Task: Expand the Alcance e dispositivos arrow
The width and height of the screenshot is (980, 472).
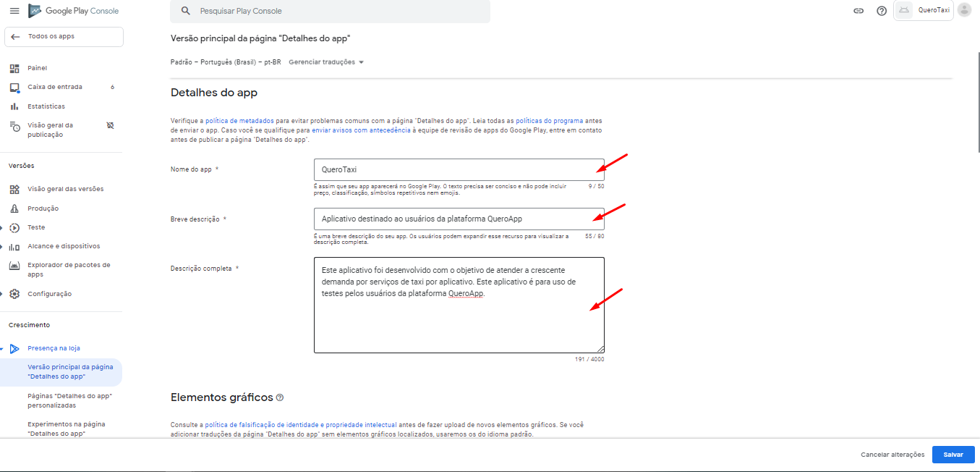Action: click(2, 246)
